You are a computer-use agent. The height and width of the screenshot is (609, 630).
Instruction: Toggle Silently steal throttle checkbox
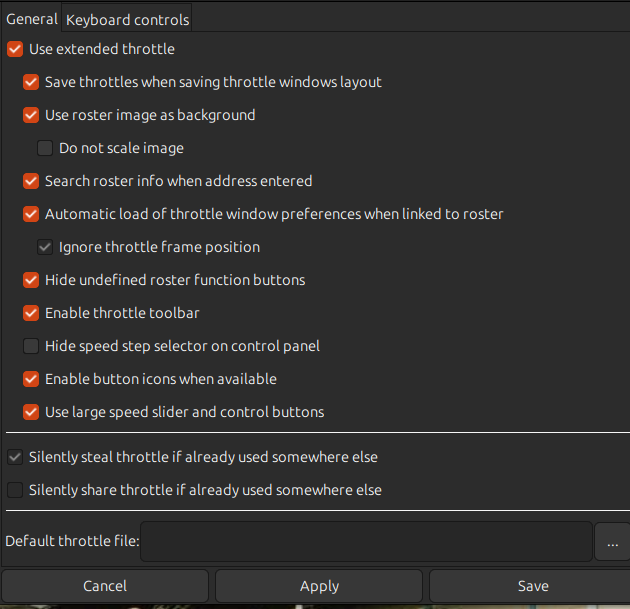click(x=15, y=457)
